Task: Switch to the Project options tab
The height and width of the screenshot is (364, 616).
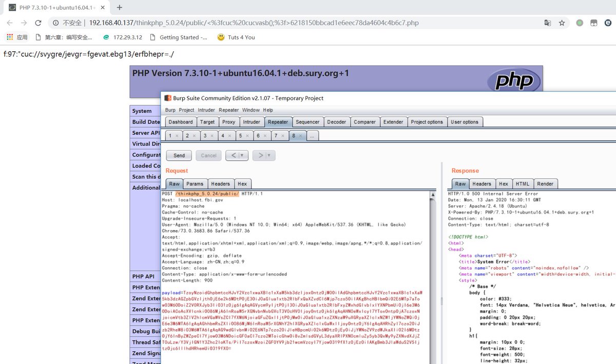Action: (x=427, y=122)
